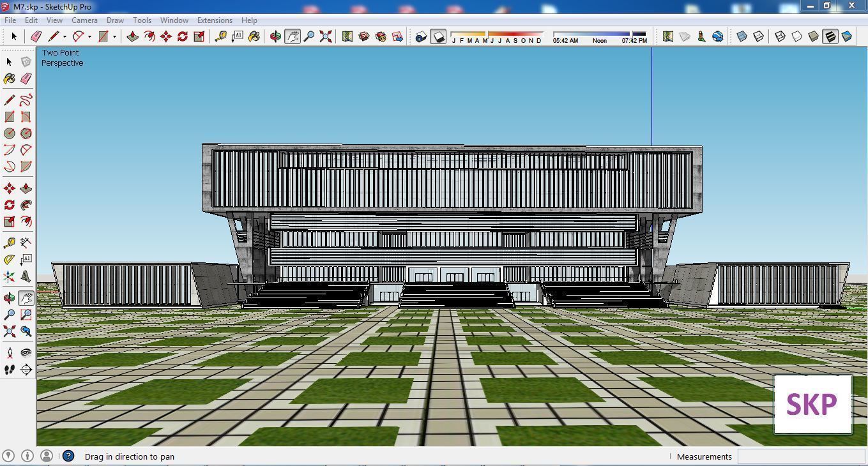
Task: Click the geo-location status bar icon
Action: click(x=8, y=456)
